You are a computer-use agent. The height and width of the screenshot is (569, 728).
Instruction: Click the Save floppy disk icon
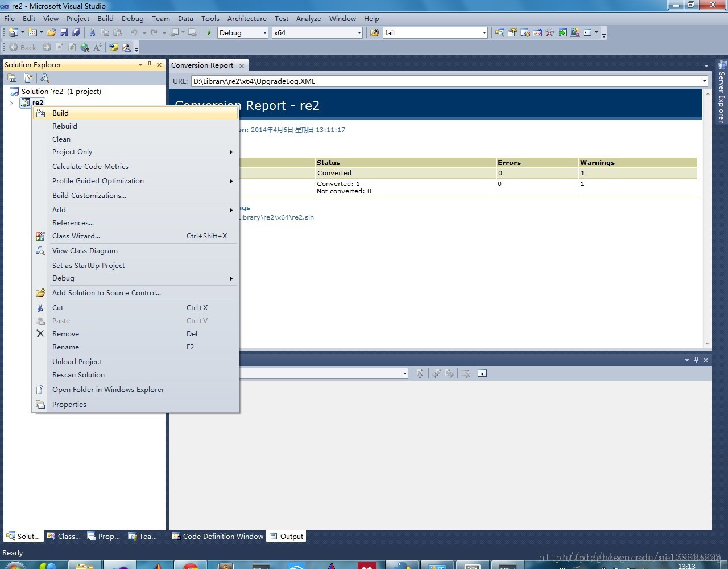click(64, 32)
